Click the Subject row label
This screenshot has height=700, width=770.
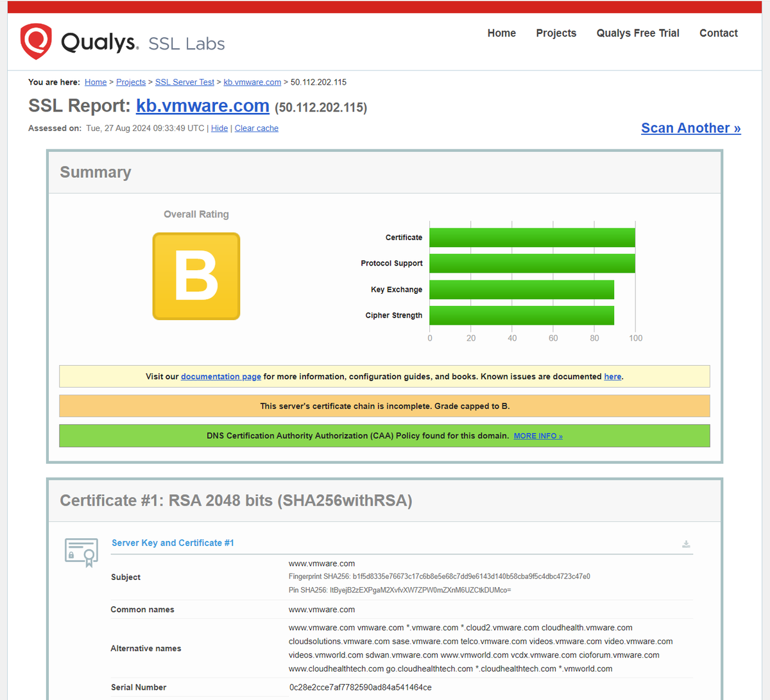pyautogui.click(x=126, y=577)
